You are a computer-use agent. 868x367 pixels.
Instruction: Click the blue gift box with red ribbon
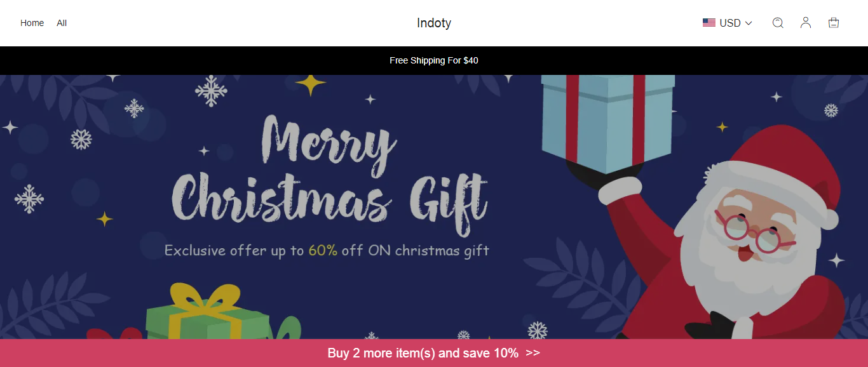click(x=607, y=121)
